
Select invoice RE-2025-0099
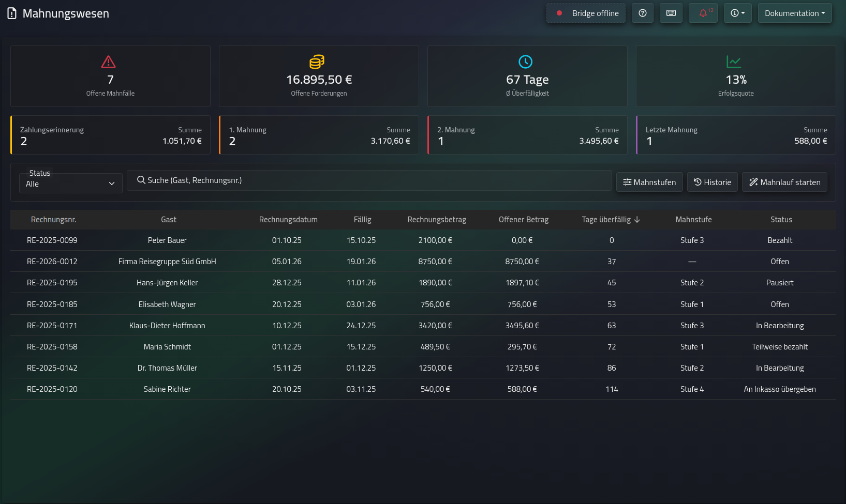click(52, 240)
